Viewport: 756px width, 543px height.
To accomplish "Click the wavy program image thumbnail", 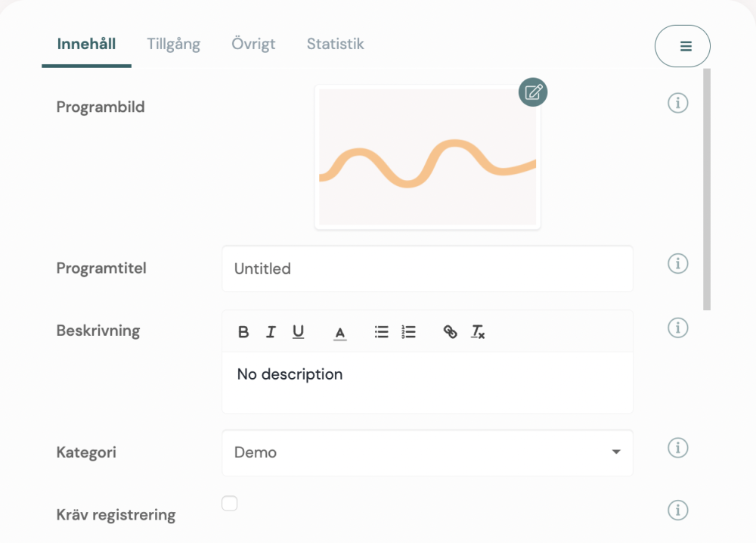I will (x=427, y=159).
